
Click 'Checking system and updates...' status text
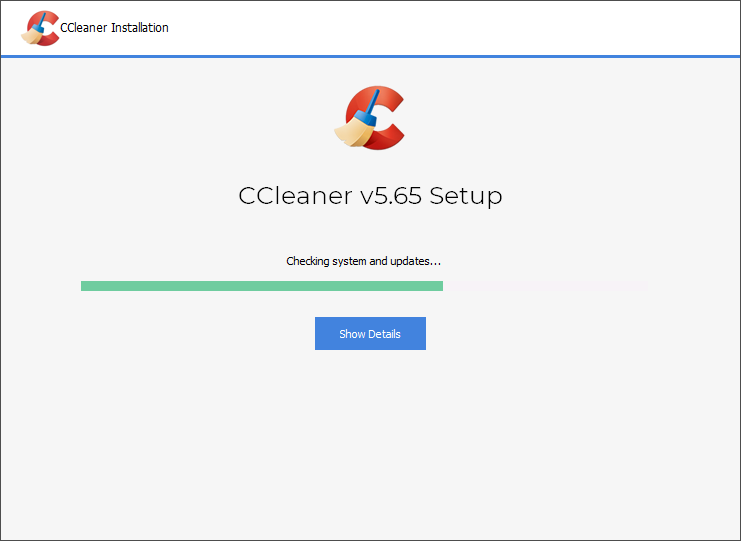pyautogui.click(x=364, y=261)
